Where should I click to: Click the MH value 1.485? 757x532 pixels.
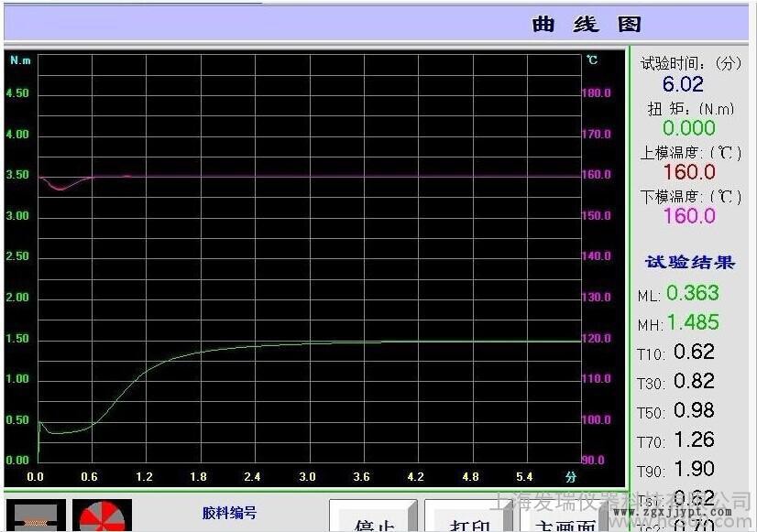(x=692, y=322)
